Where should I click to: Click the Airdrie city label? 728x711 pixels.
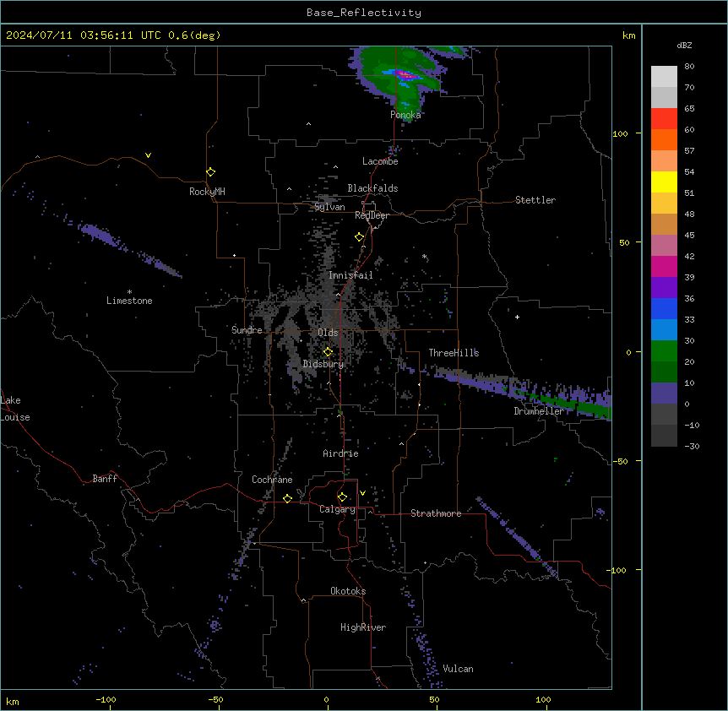pos(340,453)
